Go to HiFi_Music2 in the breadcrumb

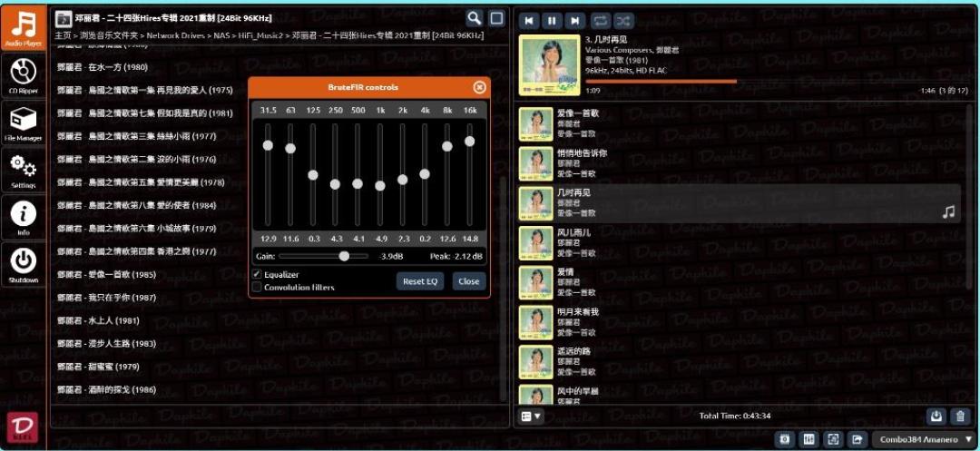[260, 35]
